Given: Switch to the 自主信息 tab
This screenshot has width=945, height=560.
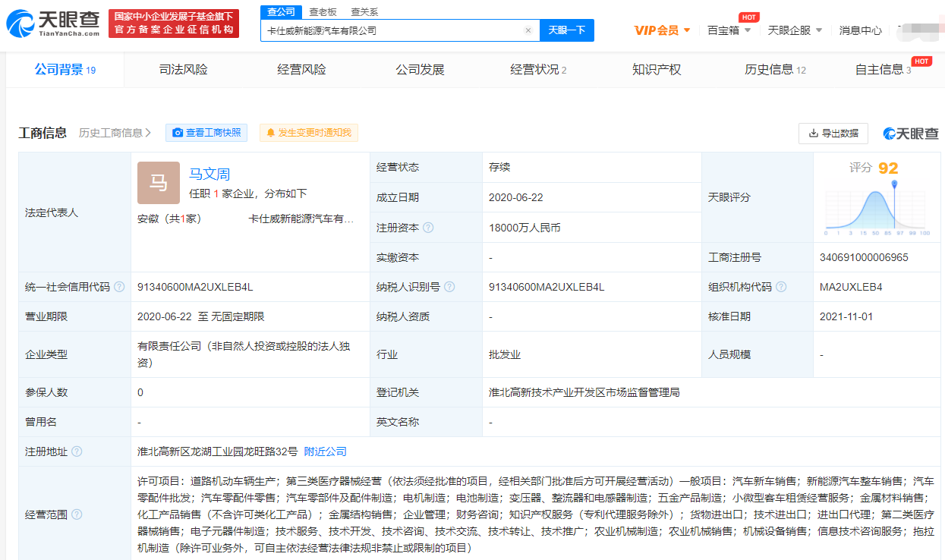Looking at the screenshot, I should pos(883,70).
